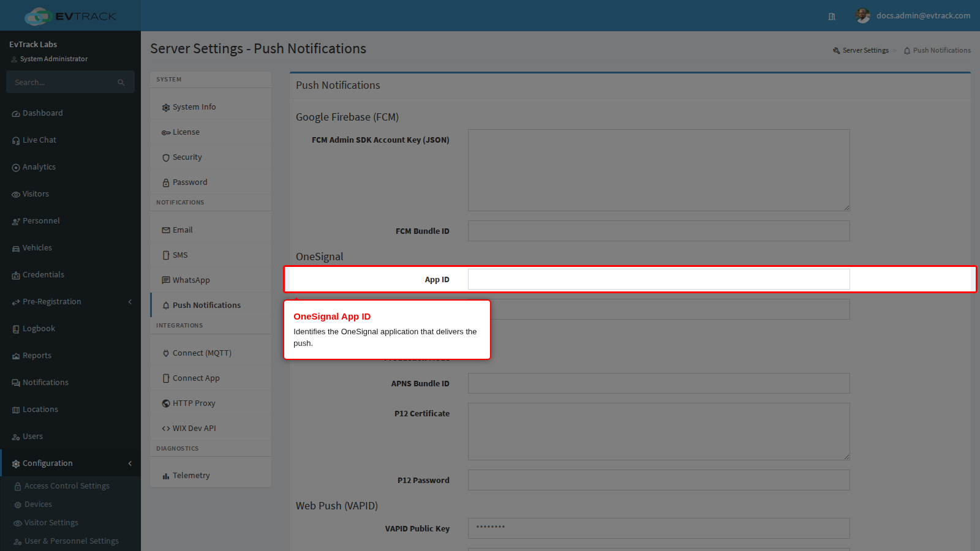Select Connect (MQTT) integration
Screen dimensions: 980x551
211,353
